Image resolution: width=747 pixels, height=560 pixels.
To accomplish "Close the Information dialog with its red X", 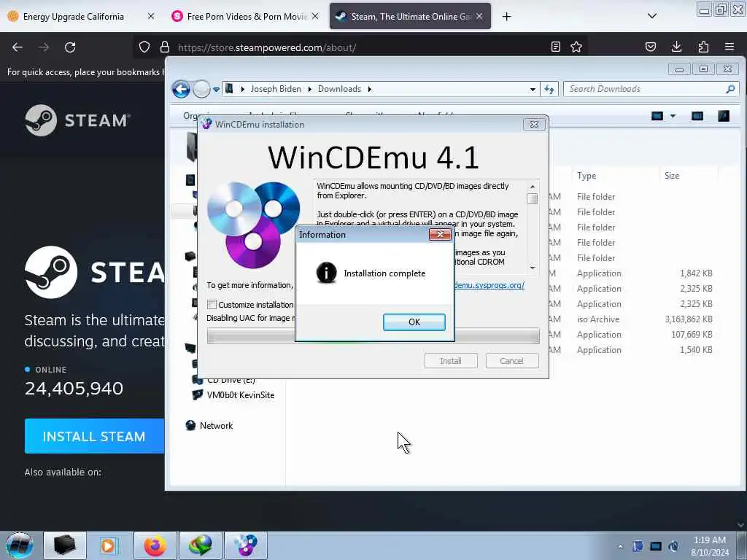I will coord(440,234).
